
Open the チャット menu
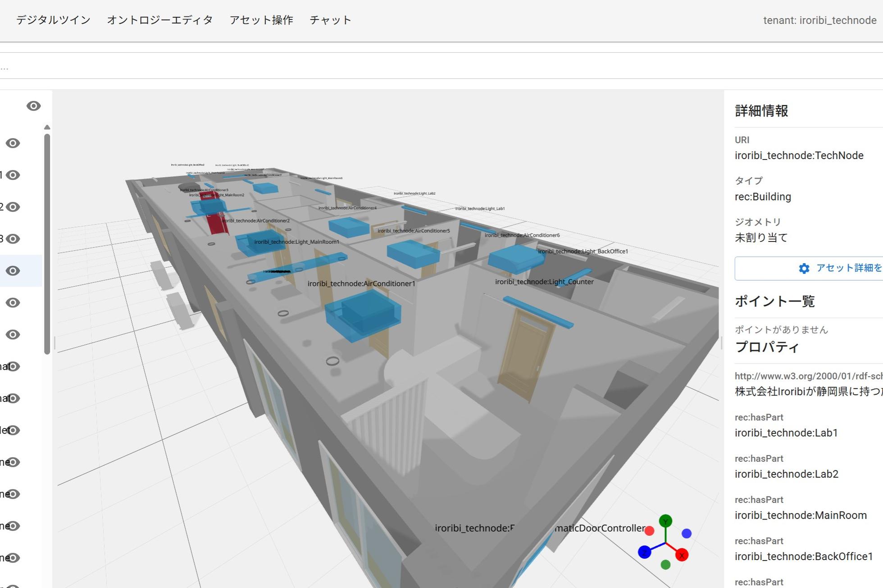click(x=330, y=20)
